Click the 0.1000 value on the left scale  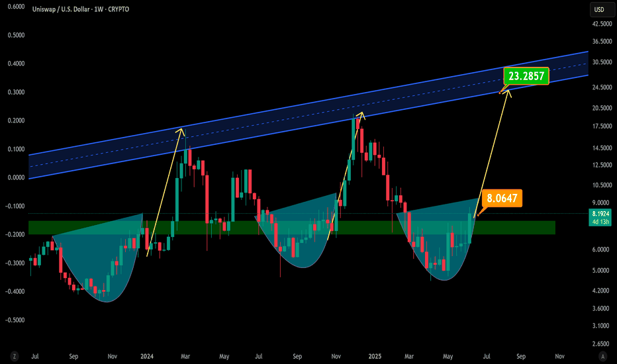pos(16,149)
